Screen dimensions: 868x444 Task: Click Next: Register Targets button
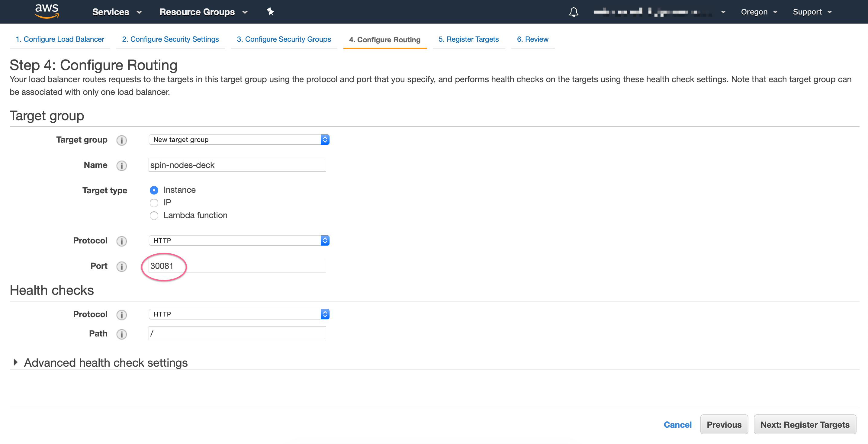(805, 424)
